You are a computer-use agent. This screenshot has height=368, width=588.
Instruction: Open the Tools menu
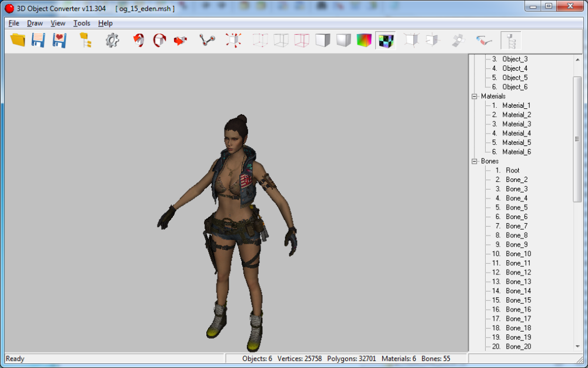tap(82, 24)
